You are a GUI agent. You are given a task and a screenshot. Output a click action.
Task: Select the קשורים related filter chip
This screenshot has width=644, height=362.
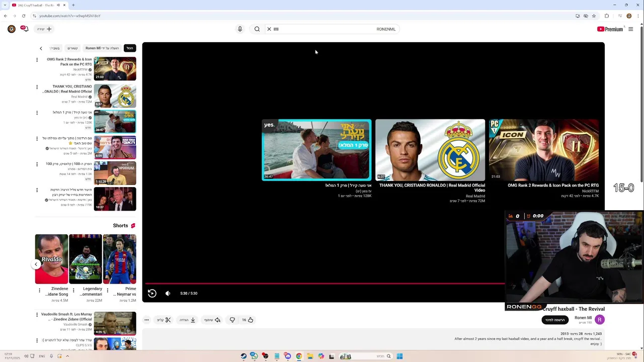(72, 48)
